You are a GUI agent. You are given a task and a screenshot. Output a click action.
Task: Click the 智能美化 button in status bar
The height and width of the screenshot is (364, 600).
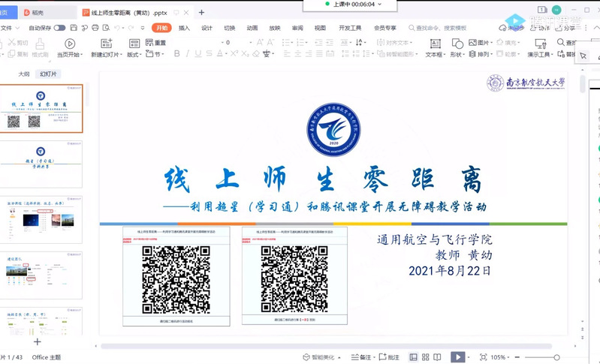318,357
